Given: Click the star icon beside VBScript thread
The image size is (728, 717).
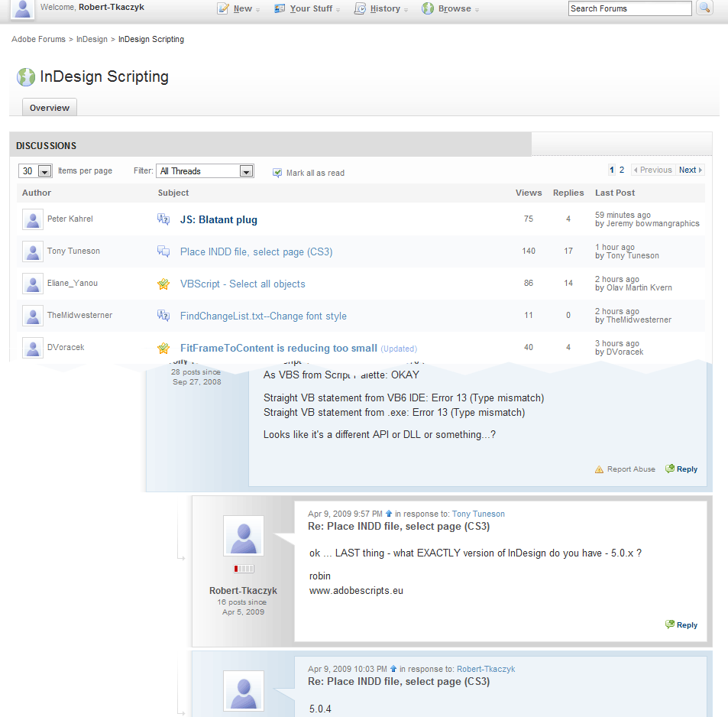Looking at the screenshot, I should pos(163,284).
